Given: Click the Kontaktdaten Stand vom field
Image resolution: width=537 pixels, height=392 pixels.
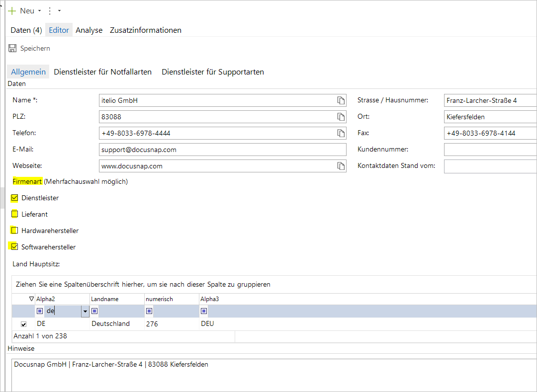Looking at the screenshot, I should coord(490,166).
